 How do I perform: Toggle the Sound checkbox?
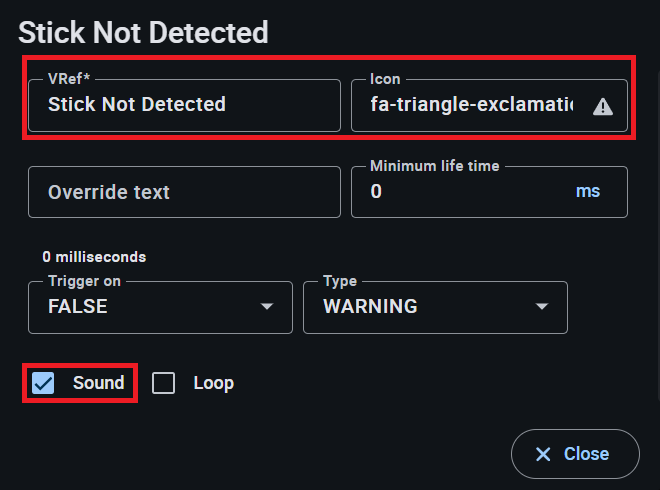coord(43,383)
